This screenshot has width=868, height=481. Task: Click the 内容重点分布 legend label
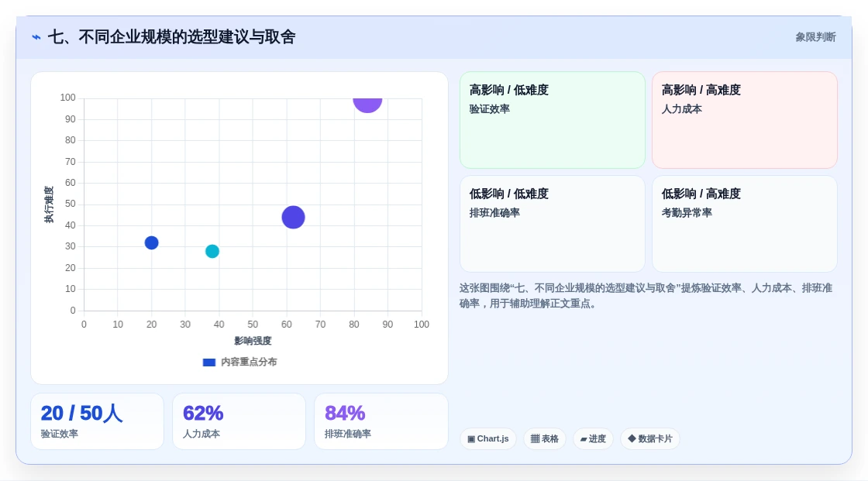pos(249,362)
